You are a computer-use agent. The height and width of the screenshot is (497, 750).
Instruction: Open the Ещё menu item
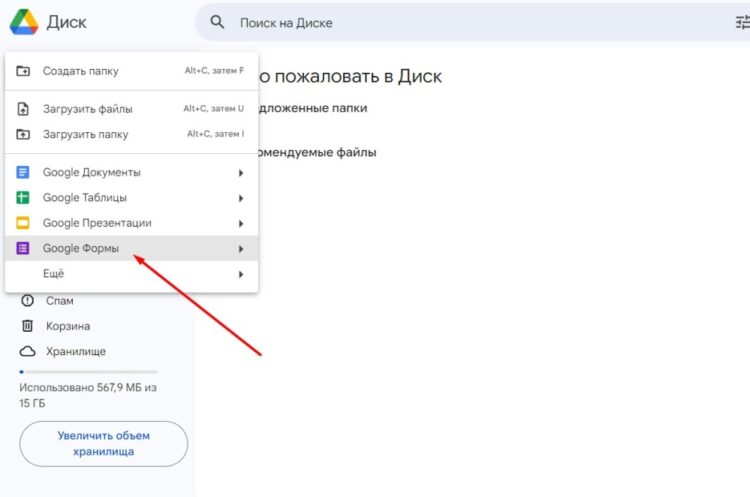(132, 274)
